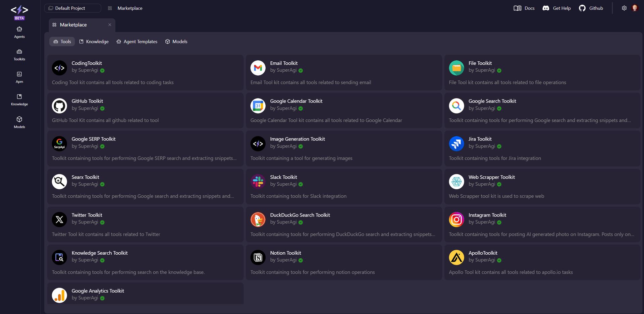Open the settings gear in the top bar
The height and width of the screenshot is (314, 644).
[624, 8]
